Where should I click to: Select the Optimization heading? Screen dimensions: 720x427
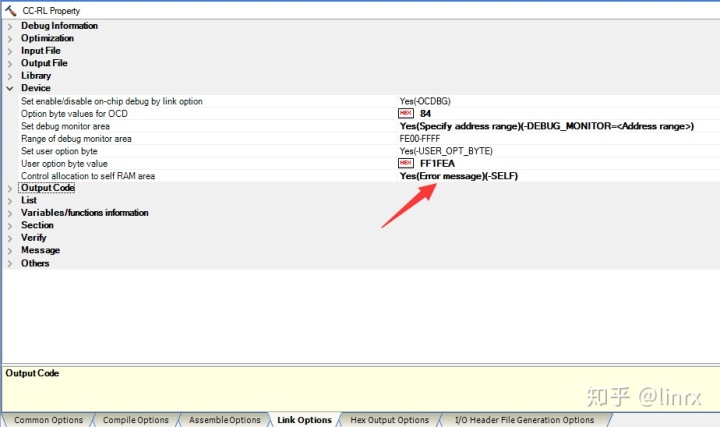[47, 38]
